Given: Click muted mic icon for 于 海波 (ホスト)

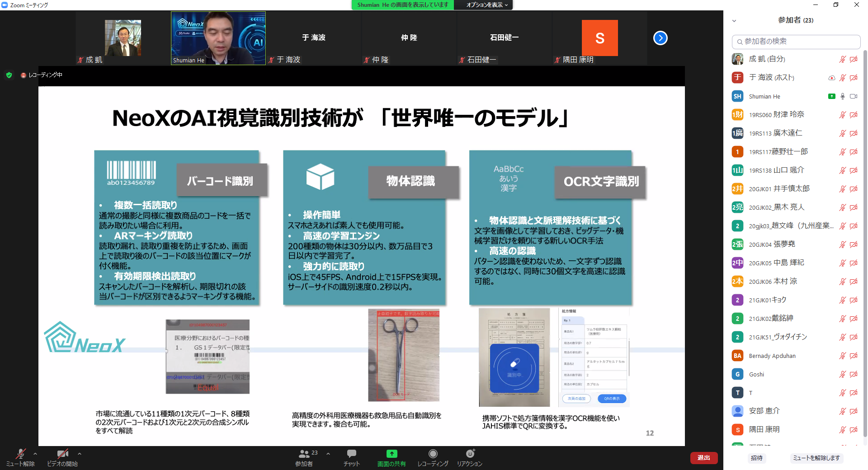Looking at the screenshot, I should point(843,78).
